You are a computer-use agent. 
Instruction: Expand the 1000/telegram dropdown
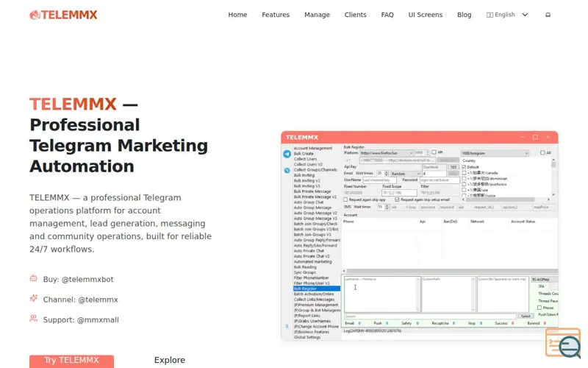495,153
